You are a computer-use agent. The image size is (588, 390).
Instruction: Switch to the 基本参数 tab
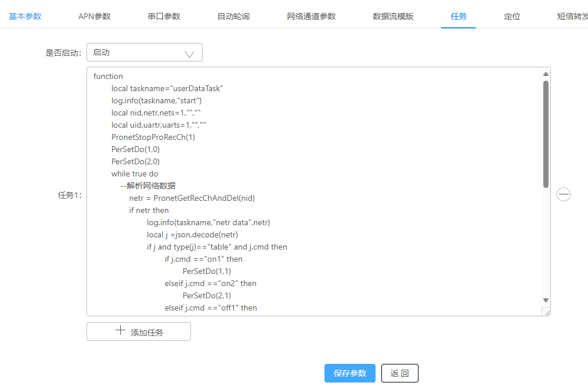(x=24, y=17)
